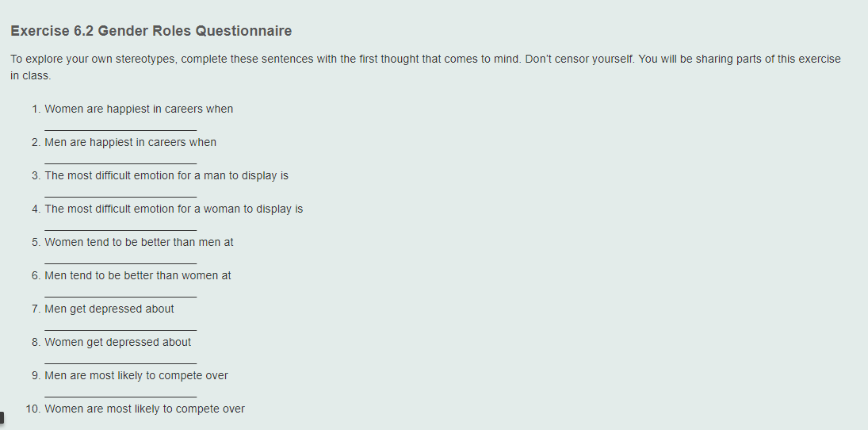This screenshot has width=868, height=430.
Task: Click item 6 'Men tend to be better than women at'
Action: pos(138,275)
